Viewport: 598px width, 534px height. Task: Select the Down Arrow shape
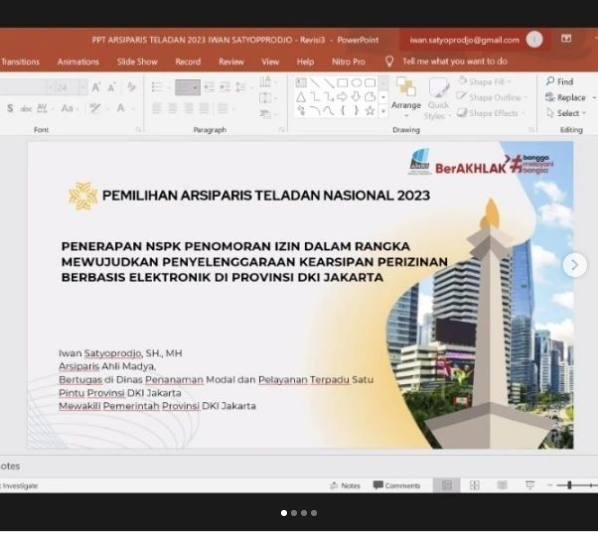point(356,97)
